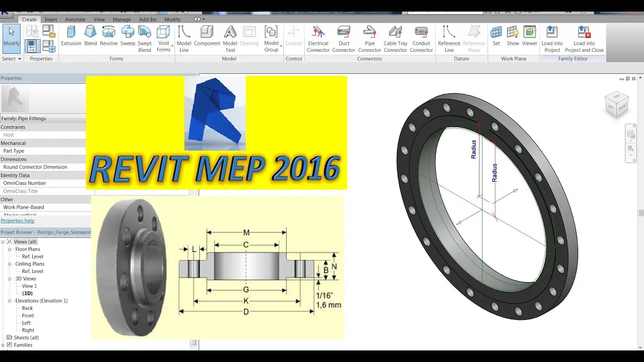Pick the Sweep tool
Image resolution: width=644 pixels, height=362 pixels.
tap(128, 37)
